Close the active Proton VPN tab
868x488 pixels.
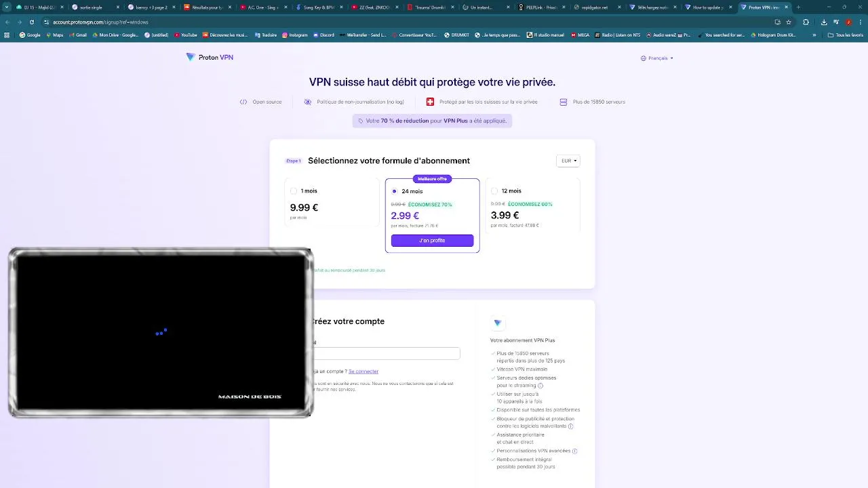pos(787,7)
